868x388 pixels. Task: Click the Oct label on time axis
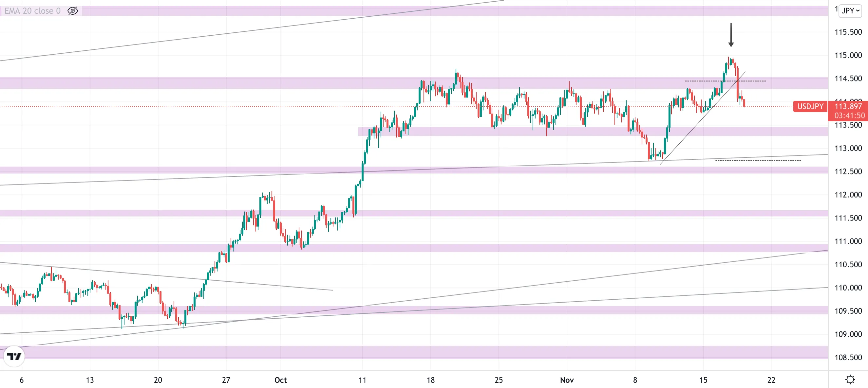(280, 380)
